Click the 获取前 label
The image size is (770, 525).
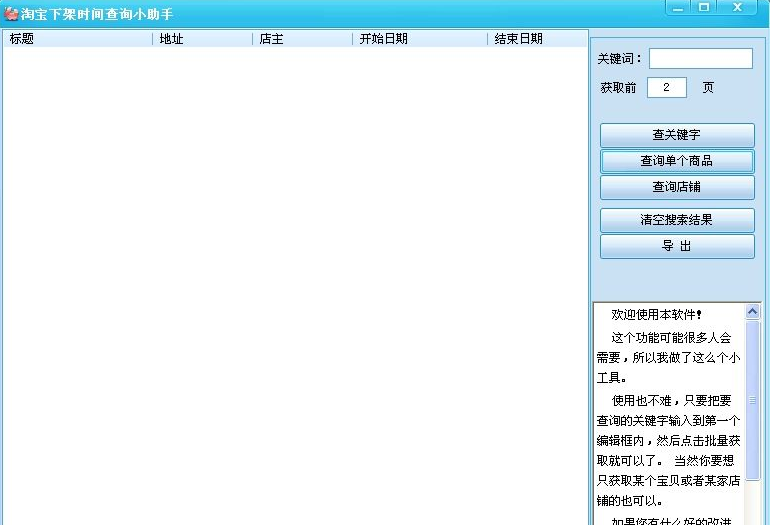click(x=618, y=88)
